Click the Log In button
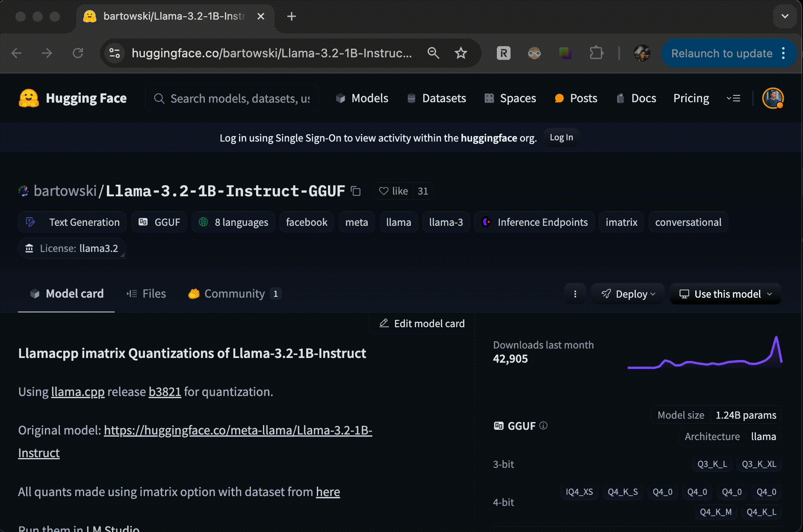This screenshot has height=532, width=803. coord(561,138)
